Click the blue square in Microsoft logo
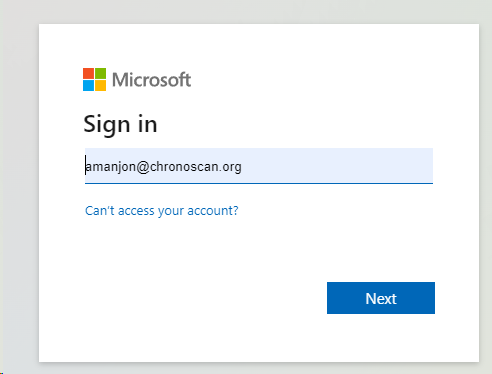Viewport: 492px width, 374px height. tap(88, 86)
